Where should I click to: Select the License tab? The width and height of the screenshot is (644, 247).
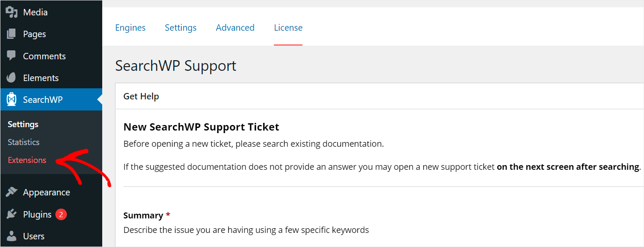point(288,28)
